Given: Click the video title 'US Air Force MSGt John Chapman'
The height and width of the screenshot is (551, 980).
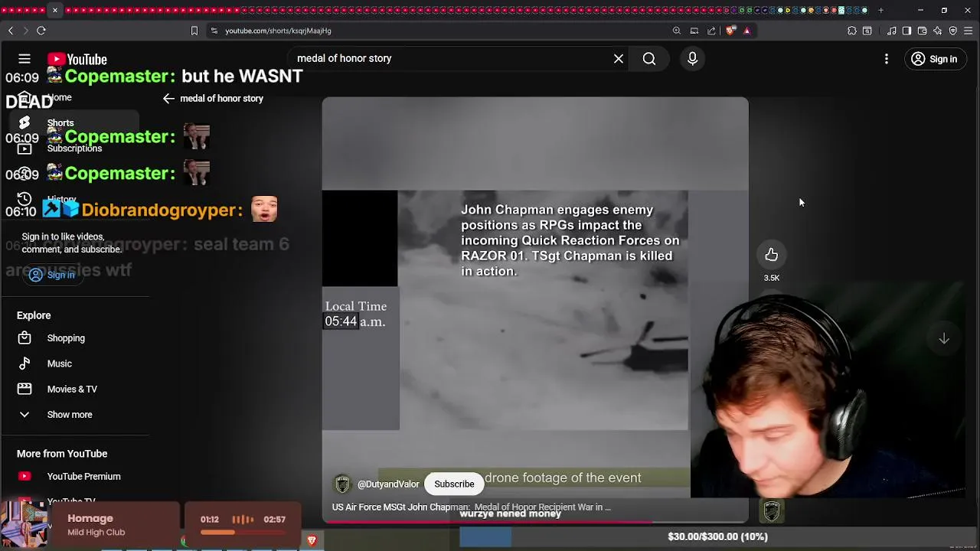Looking at the screenshot, I should [x=401, y=507].
